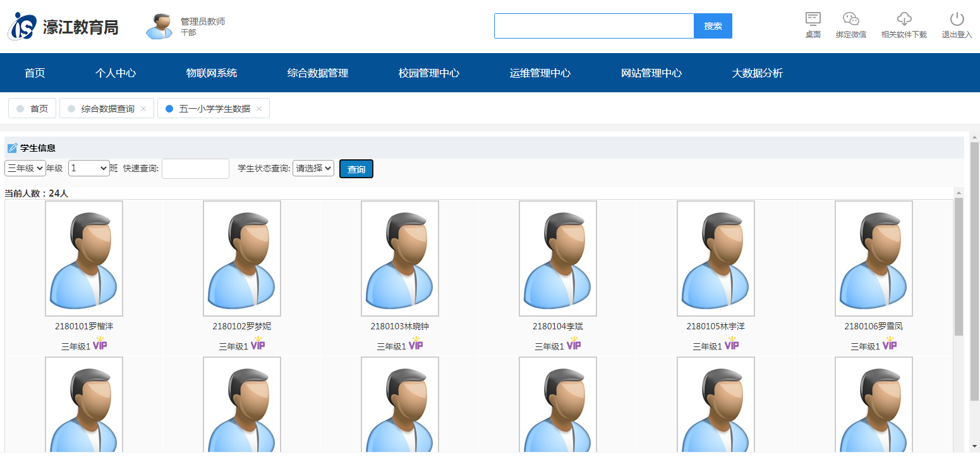Open photo of student 2180102罗梦妮
Viewport: 980px width, 457px height.
[242, 259]
